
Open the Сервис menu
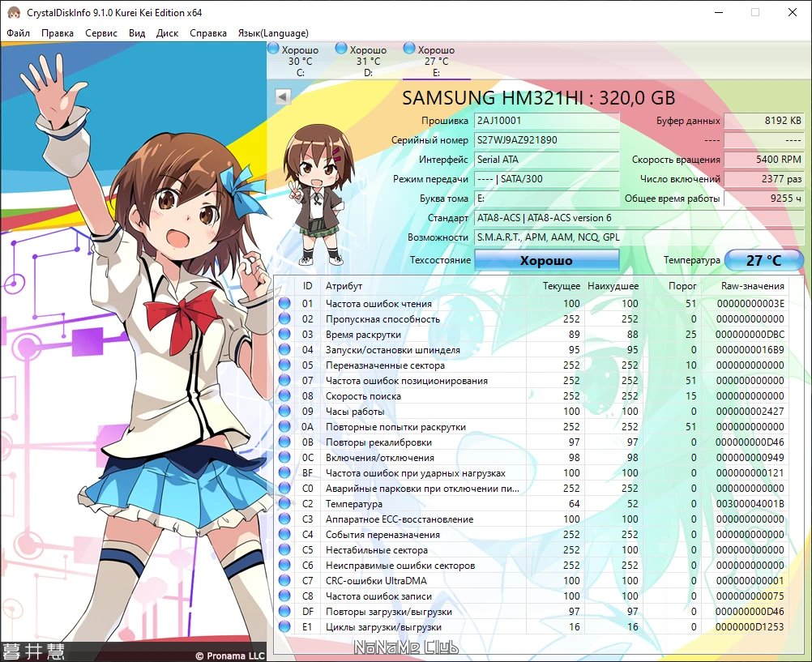point(101,33)
